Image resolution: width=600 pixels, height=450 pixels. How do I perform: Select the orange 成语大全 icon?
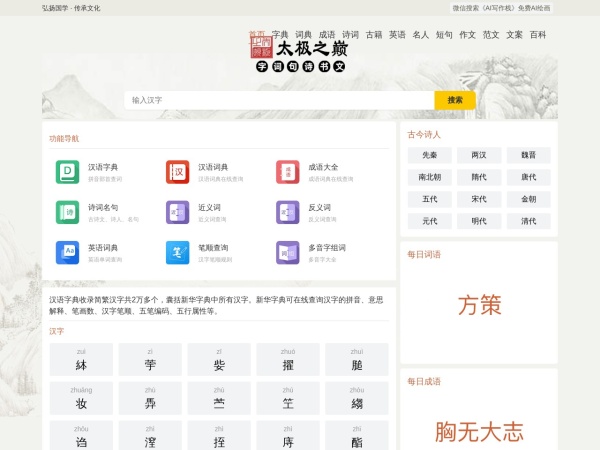click(287, 172)
